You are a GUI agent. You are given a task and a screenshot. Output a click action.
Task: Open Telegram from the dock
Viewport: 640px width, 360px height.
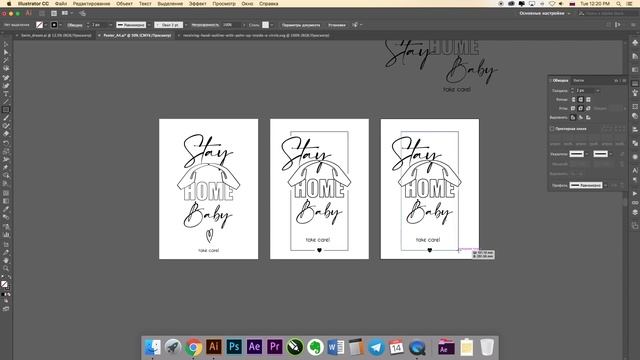point(376,347)
